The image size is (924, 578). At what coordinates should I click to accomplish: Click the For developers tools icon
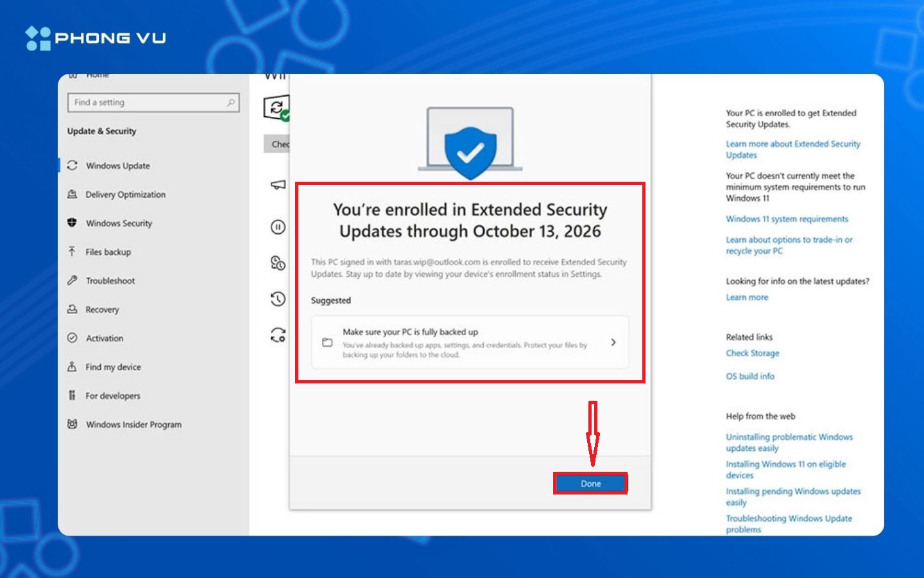pos(73,396)
